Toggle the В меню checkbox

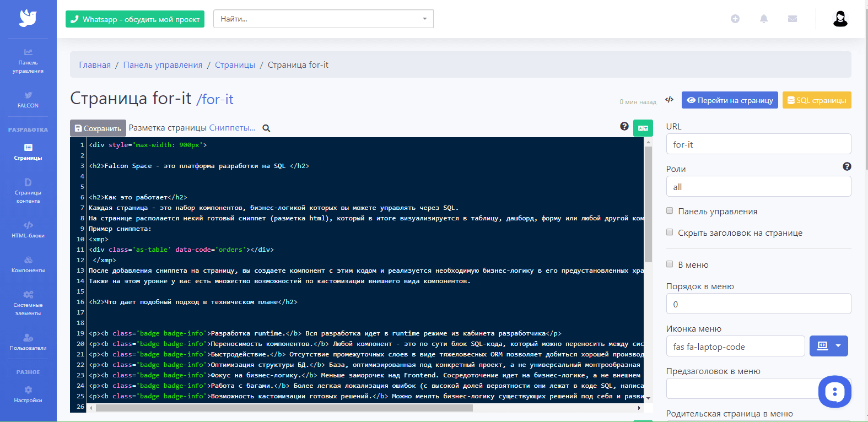pos(670,264)
